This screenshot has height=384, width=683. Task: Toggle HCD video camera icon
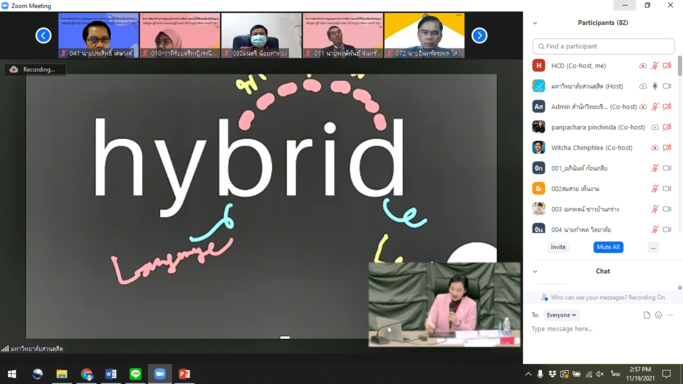click(x=667, y=66)
